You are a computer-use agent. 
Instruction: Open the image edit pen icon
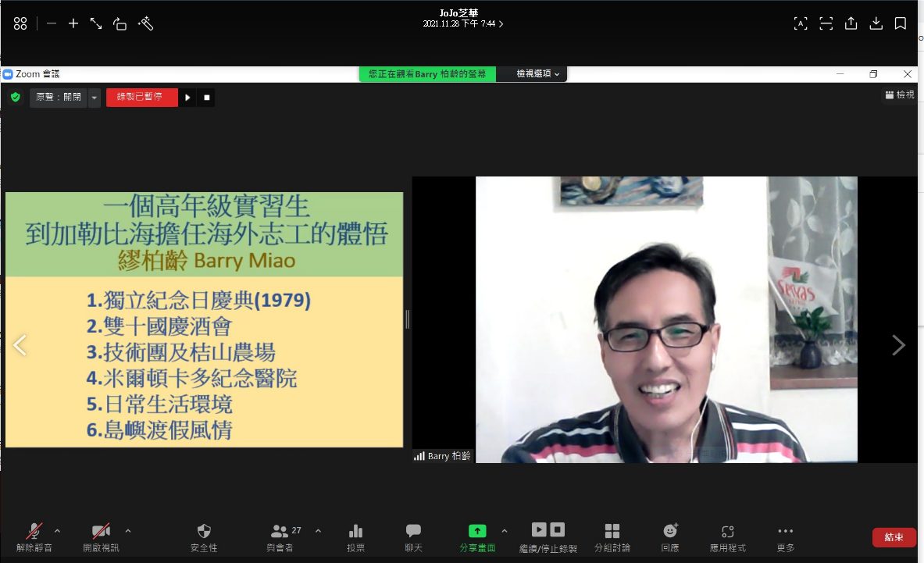point(145,23)
